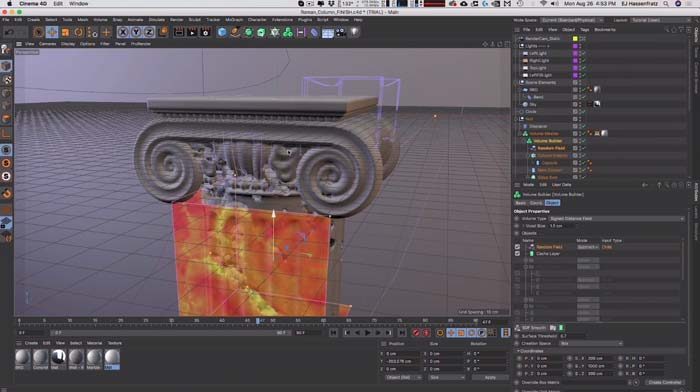Toggle RightLight enable checkmark
Screen dimensions: 700x392
pyautogui.click(x=583, y=61)
